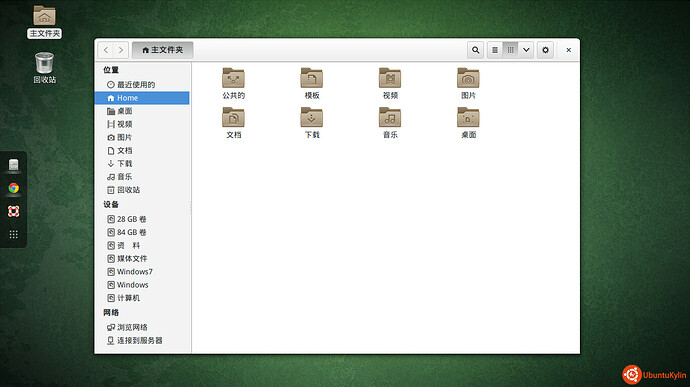Open the 资 料 device

142,245
